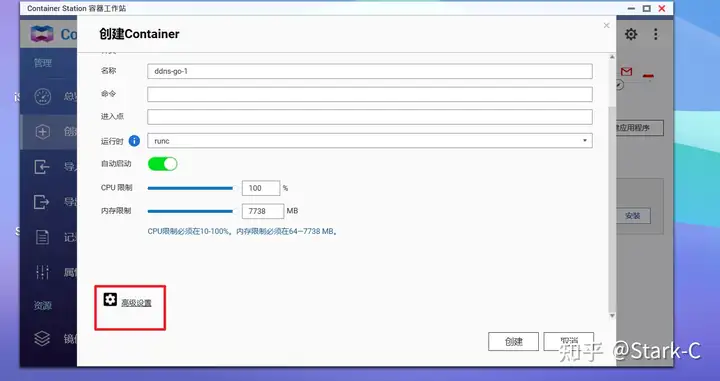Click the CPU limit hint text
The width and height of the screenshot is (720, 381).
pyautogui.click(x=242, y=231)
